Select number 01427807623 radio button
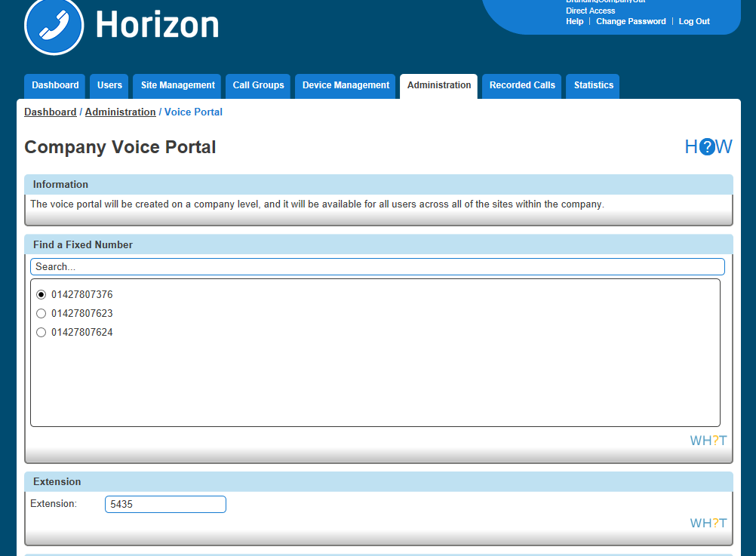The width and height of the screenshot is (756, 556). pos(41,313)
